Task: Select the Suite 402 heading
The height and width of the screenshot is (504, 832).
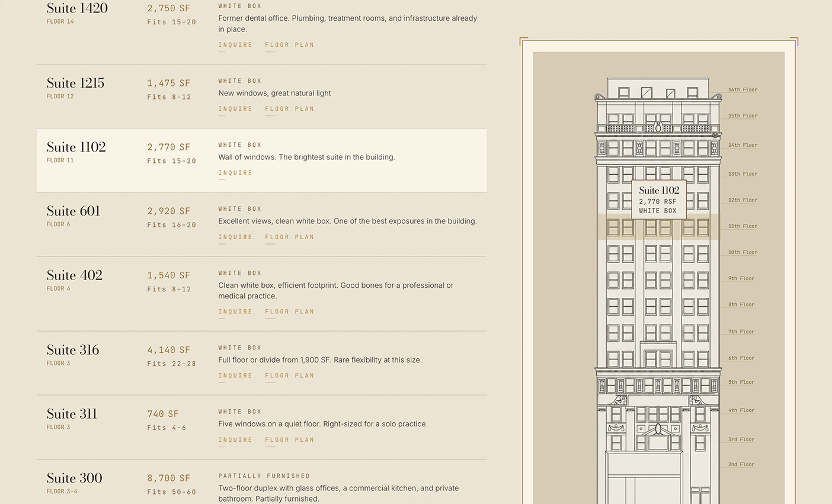Action: point(75,275)
